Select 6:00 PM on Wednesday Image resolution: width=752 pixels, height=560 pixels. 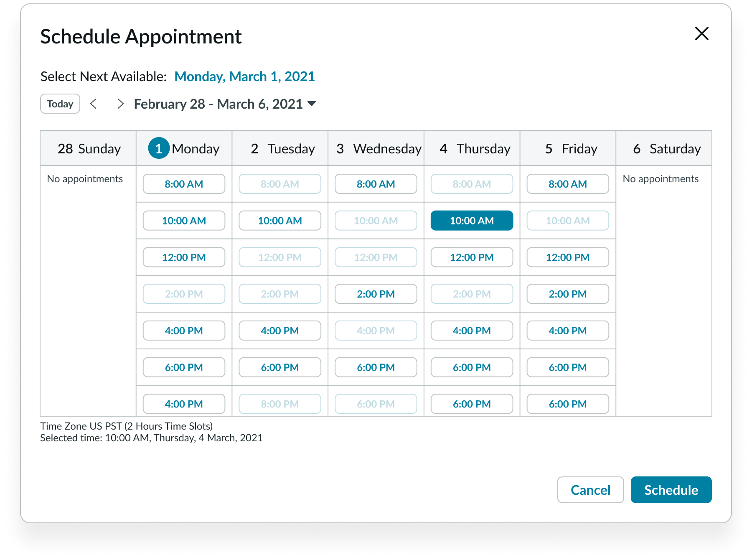[x=375, y=367]
